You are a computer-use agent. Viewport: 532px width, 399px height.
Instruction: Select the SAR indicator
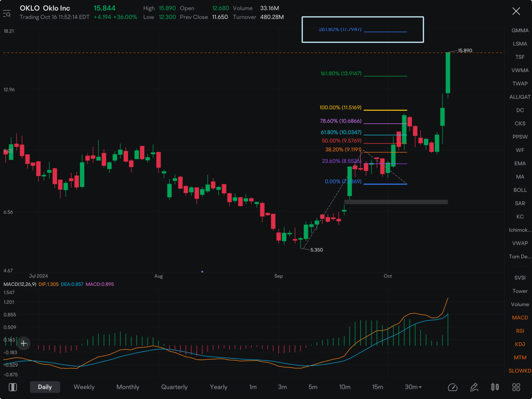pyautogui.click(x=520, y=203)
